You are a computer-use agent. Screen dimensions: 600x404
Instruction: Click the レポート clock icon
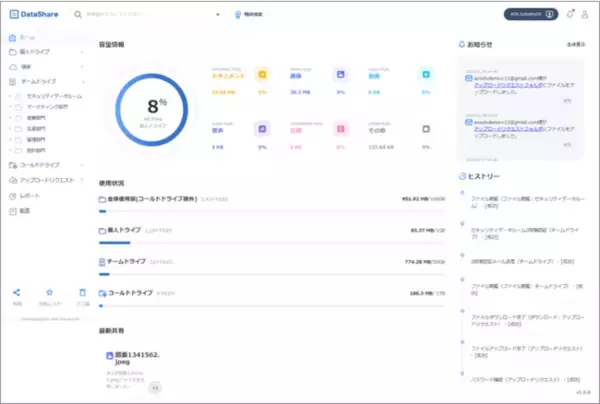point(13,196)
